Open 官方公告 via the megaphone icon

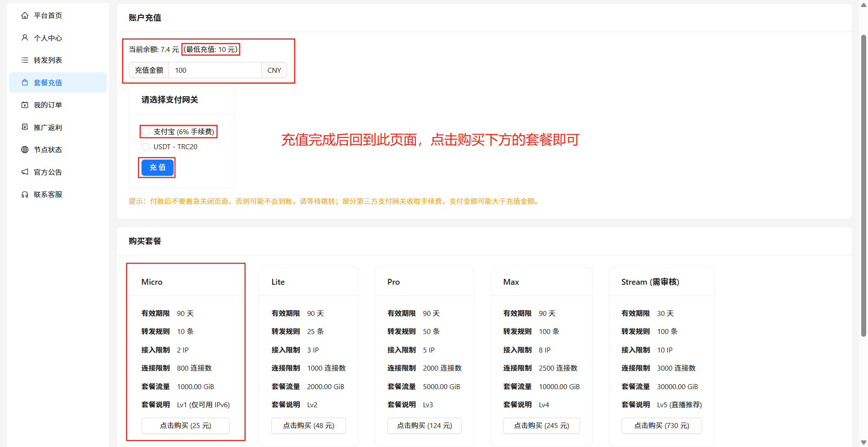coord(25,172)
